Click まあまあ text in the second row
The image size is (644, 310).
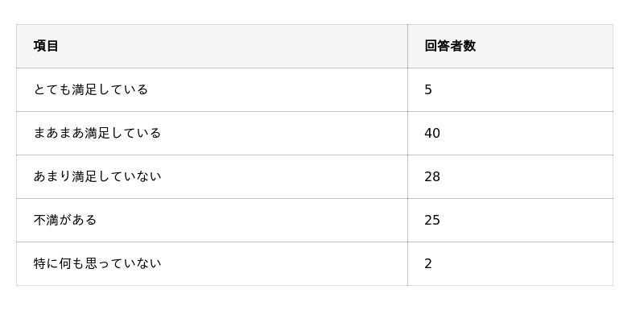pyautogui.click(x=59, y=133)
